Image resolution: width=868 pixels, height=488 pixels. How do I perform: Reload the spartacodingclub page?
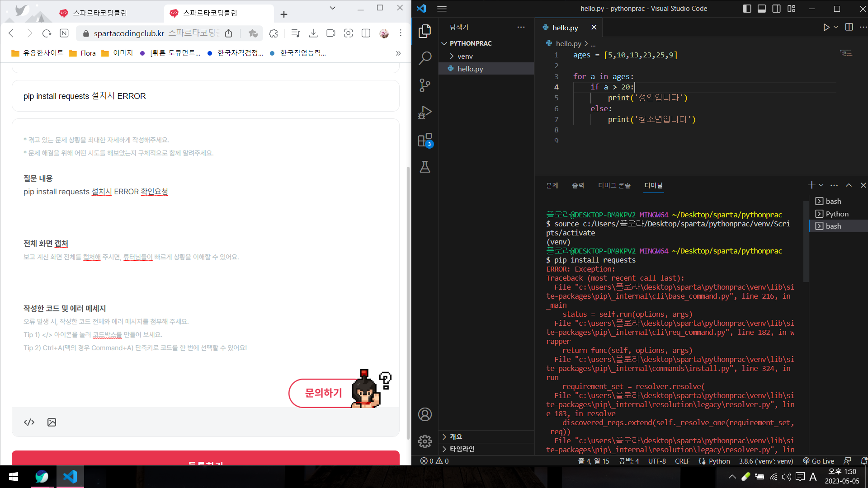click(x=47, y=33)
